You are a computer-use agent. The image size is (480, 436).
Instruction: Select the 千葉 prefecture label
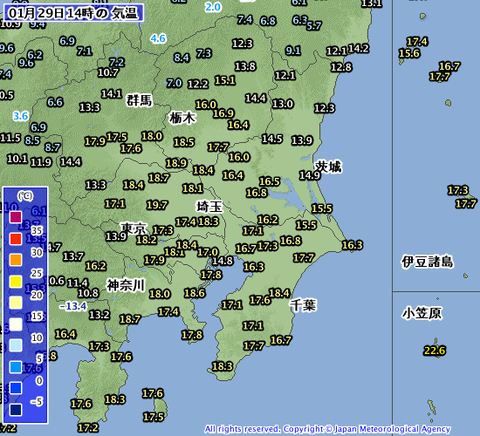(303, 305)
